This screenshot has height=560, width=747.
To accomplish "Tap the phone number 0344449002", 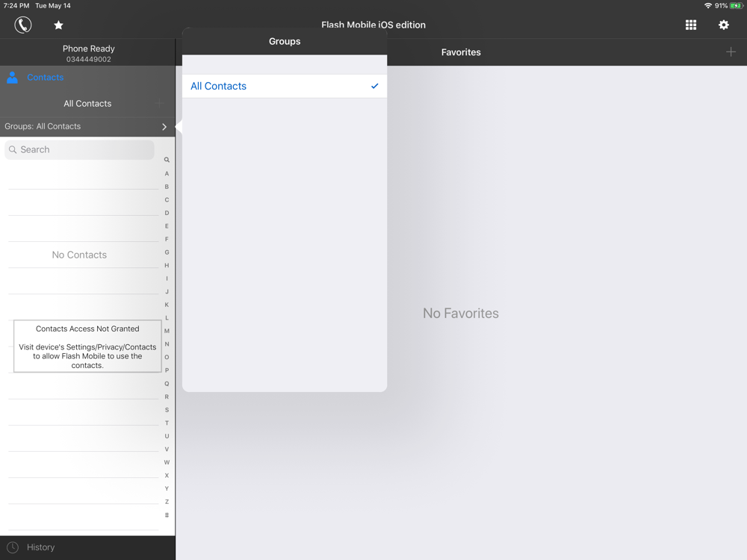I will pyautogui.click(x=89, y=60).
